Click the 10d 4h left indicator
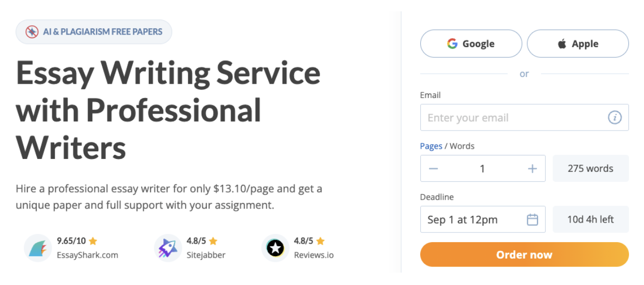 [x=590, y=220]
